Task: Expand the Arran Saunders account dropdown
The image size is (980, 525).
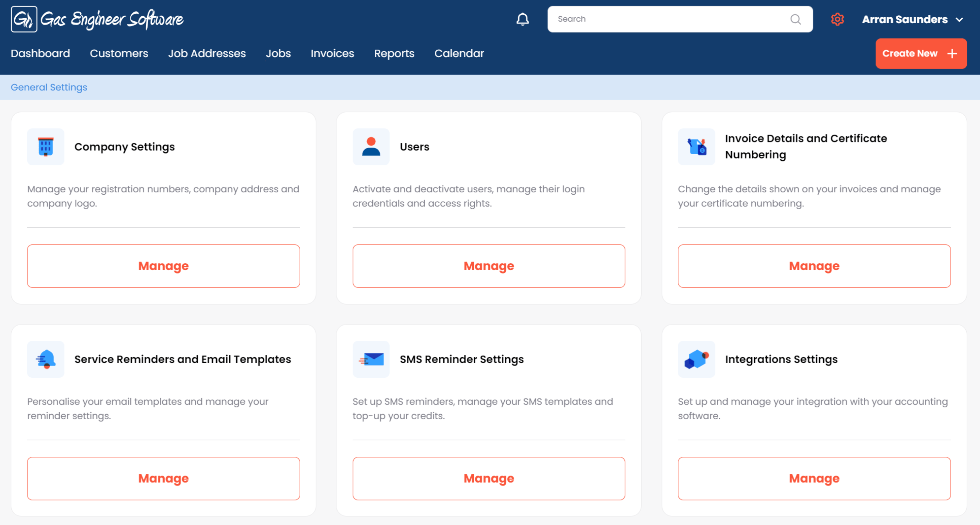Action: [912, 19]
